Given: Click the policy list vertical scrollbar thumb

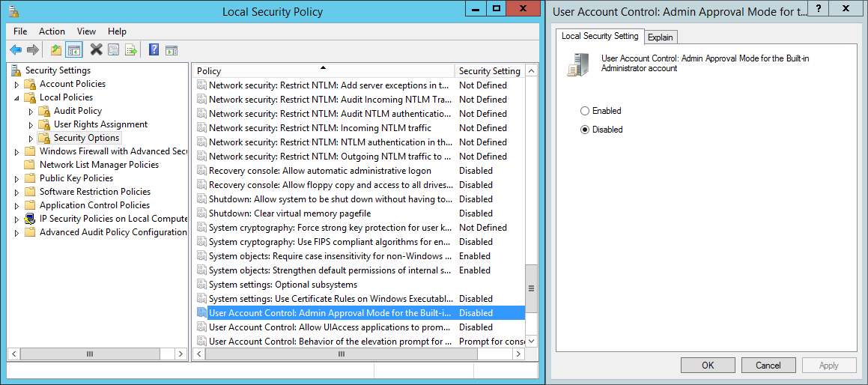Looking at the screenshot, I should tap(531, 288).
